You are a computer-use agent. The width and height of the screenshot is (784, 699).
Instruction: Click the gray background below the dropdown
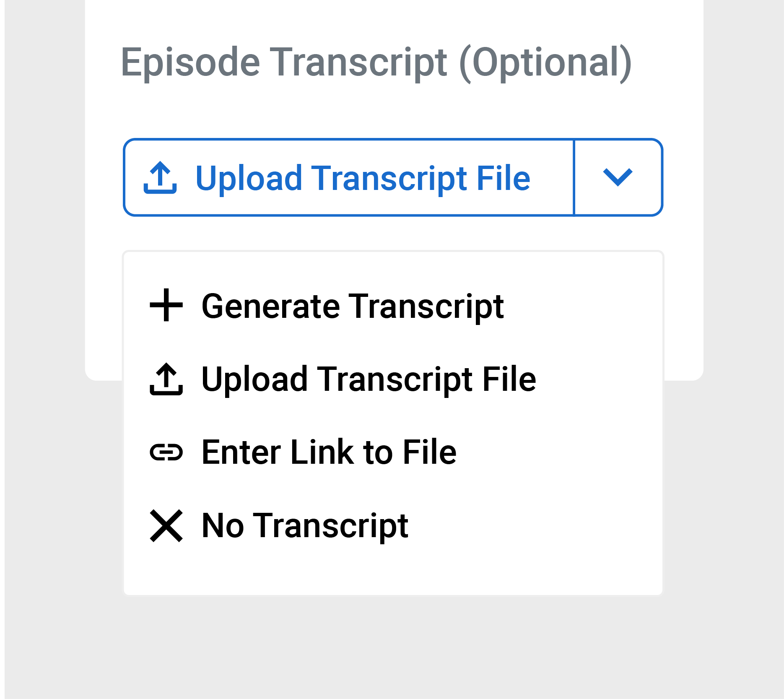tap(393, 646)
